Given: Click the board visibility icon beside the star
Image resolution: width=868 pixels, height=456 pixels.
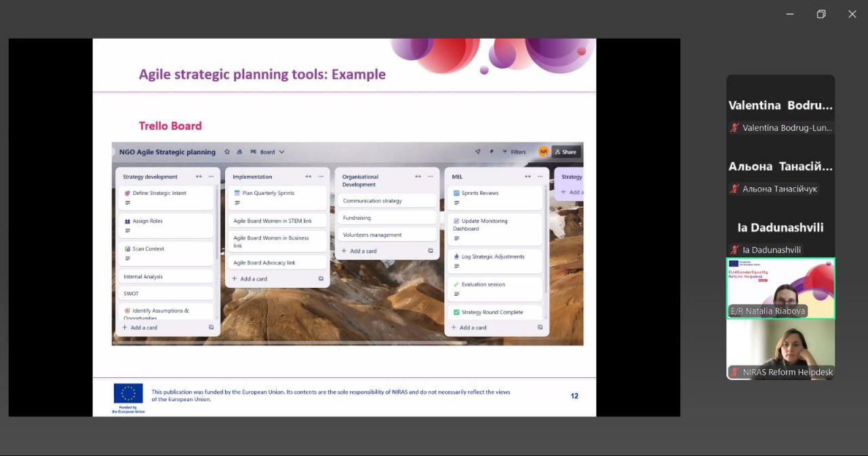Looking at the screenshot, I should 239,152.
